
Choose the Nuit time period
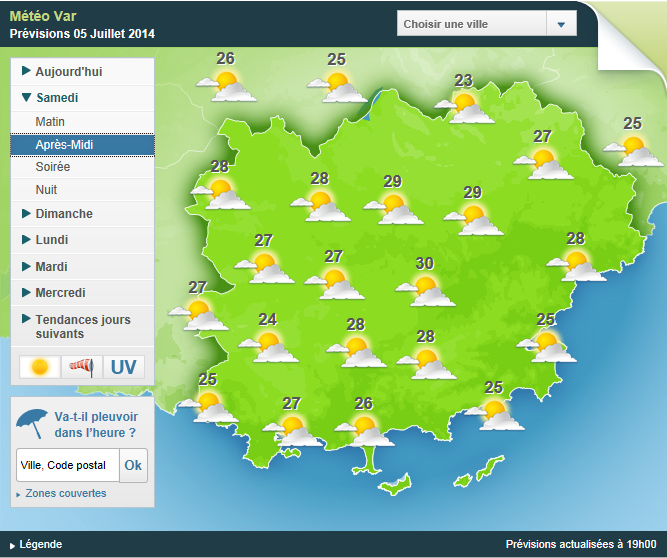pyautogui.click(x=46, y=190)
